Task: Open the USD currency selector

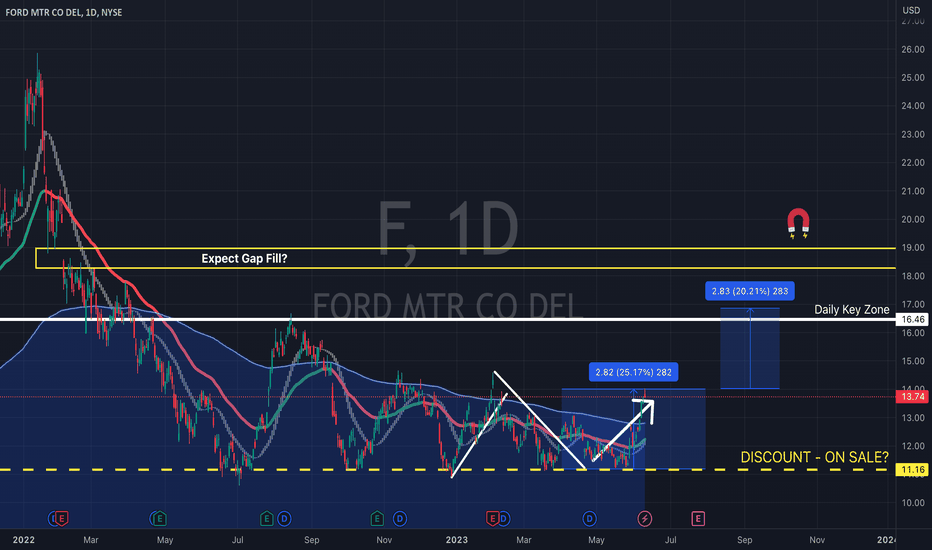Action: [x=911, y=10]
